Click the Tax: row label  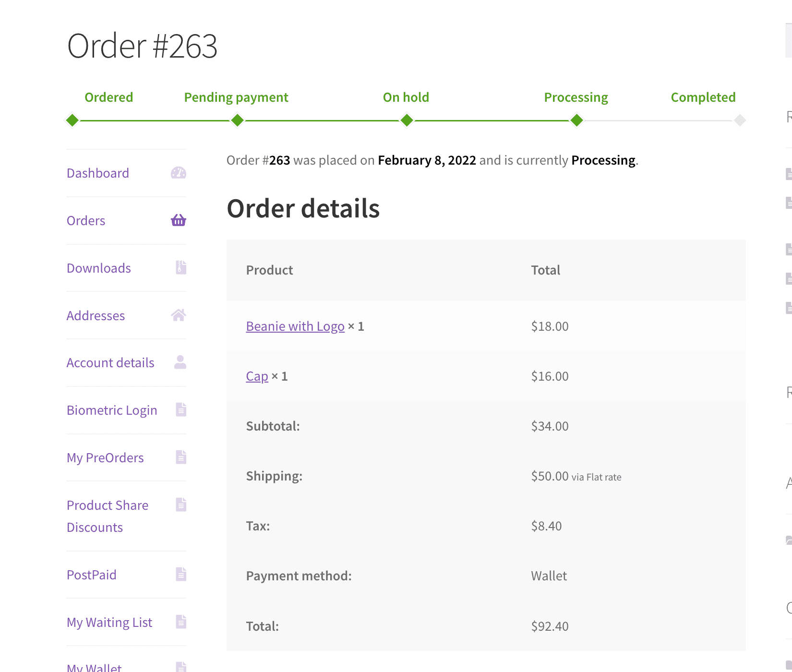tap(258, 526)
